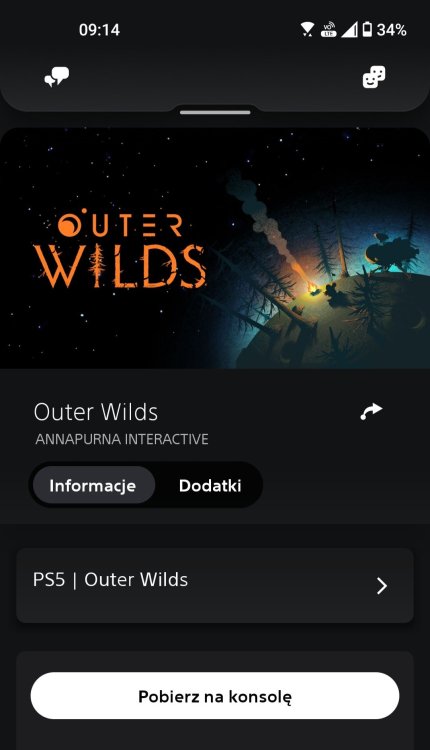Tap the VoLTE indicator icon

click(x=329, y=30)
